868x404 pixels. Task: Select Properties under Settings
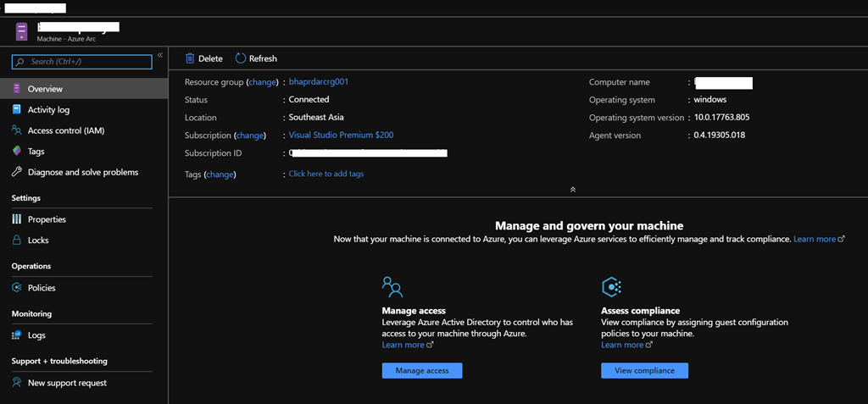pyautogui.click(x=47, y=219)
